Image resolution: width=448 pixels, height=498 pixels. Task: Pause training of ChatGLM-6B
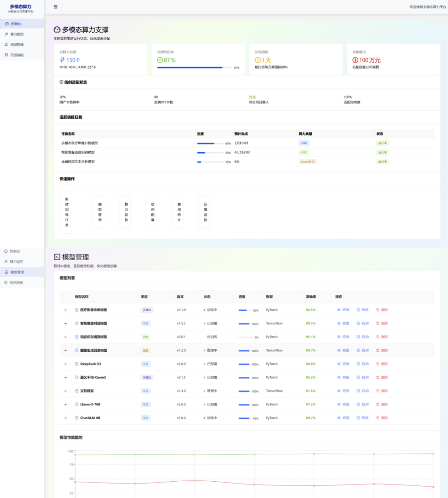click(363, 418)
